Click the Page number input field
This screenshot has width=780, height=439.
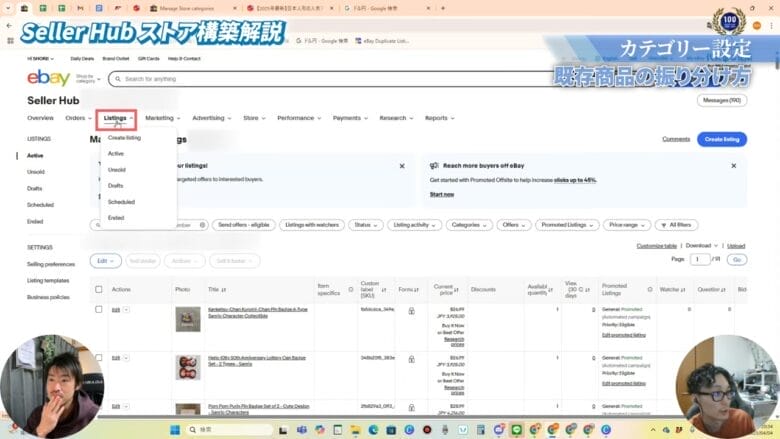700,260
